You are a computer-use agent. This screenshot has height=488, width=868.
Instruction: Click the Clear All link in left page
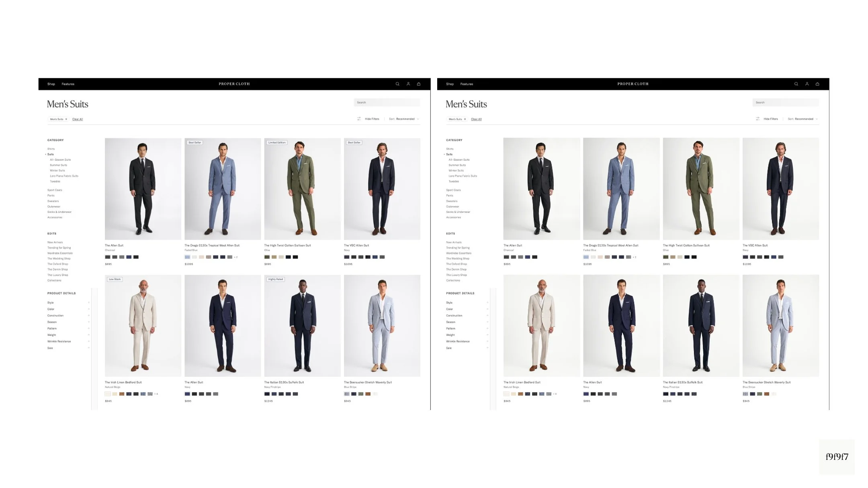[78, 119]
